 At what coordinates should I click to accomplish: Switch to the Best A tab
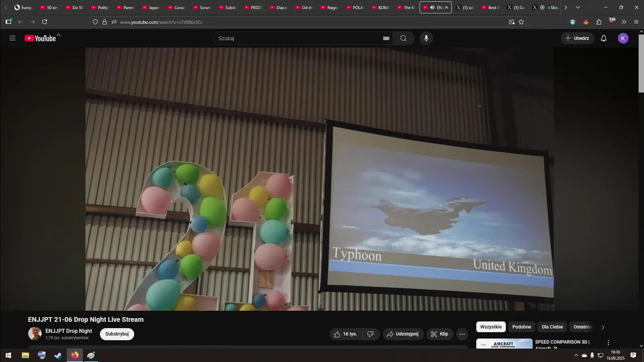(x=490, y=8)
